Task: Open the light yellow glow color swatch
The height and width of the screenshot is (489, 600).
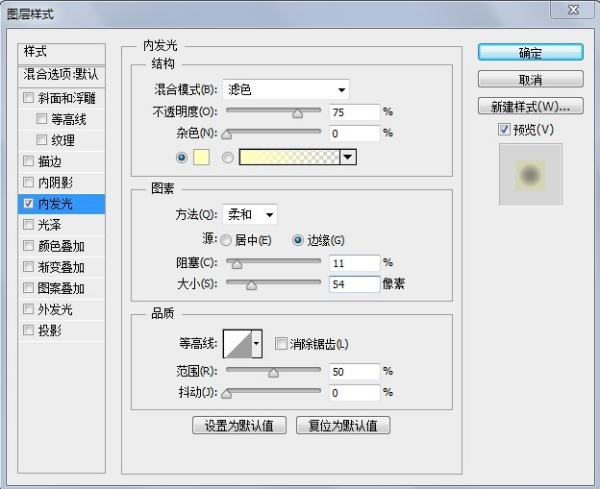Action: (201, 157)
